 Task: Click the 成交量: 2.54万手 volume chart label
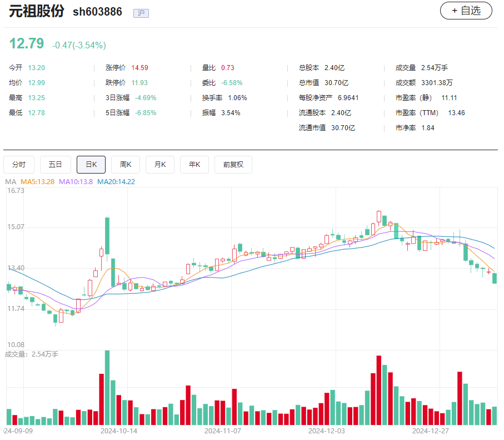tap(32, 354)
